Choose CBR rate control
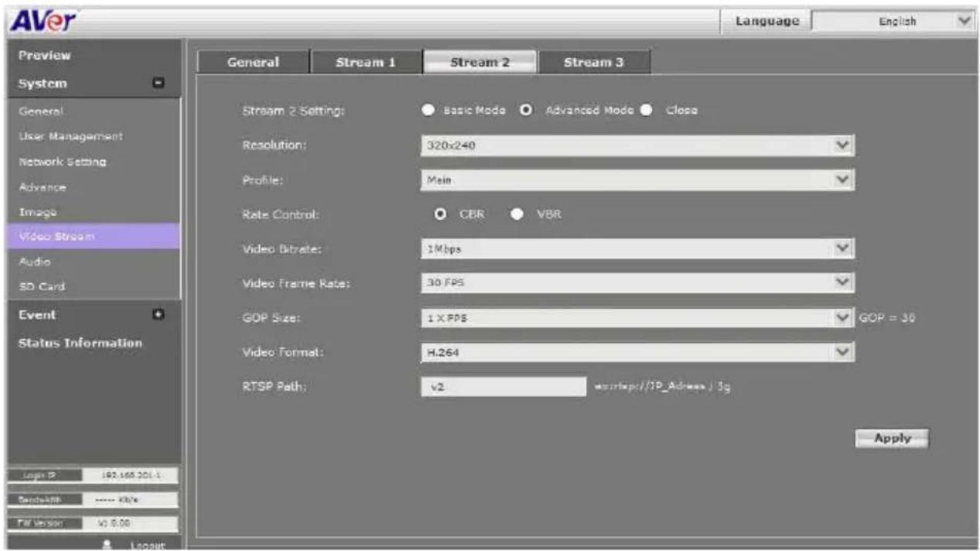The image size is (980, 551). pyautogui.click(x=440, y=214)
